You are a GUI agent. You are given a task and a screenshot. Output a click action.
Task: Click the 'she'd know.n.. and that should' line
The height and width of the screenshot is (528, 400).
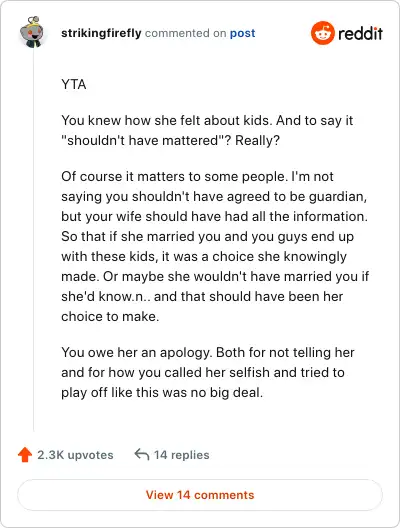pyautogui.click(x=202, y=297)
